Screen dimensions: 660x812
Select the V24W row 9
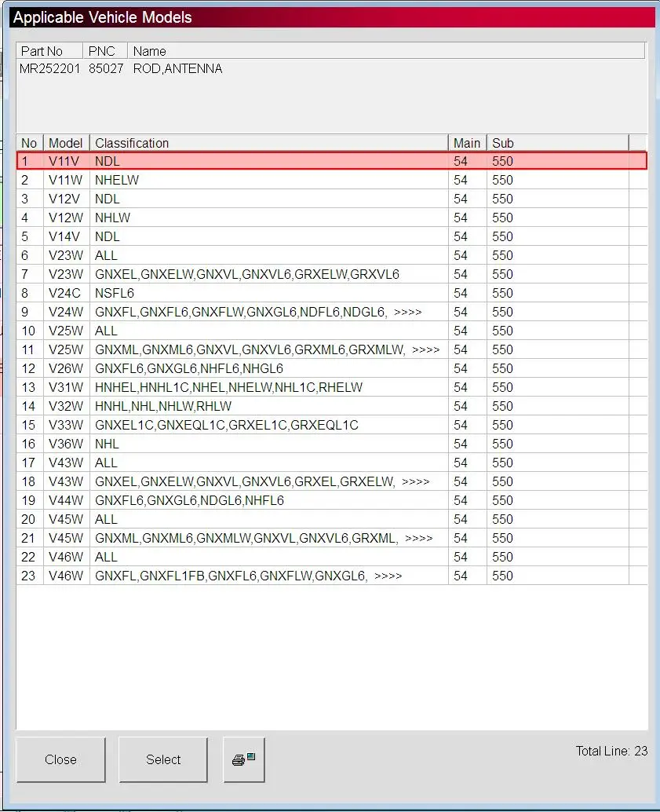coord(332,312)
